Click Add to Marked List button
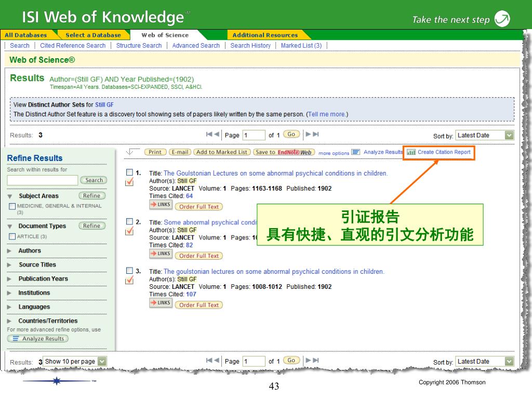 click(x=222, y=152)
